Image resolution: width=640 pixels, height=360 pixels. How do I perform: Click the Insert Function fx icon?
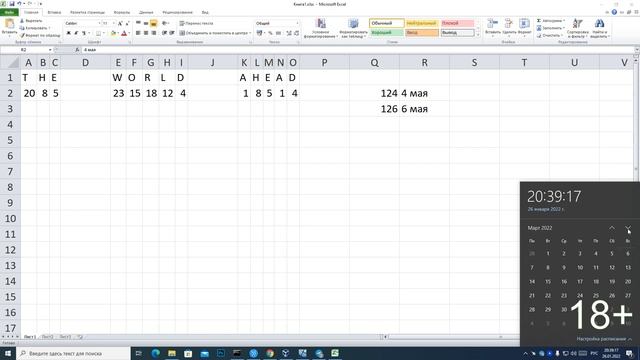point(77,50)
